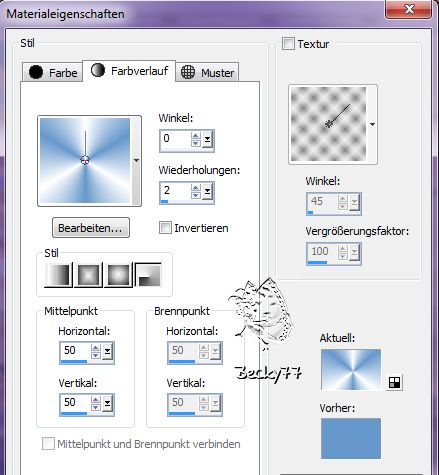Click the up arrow of gradient Winkel
The image size is (439, 475).
(196, 135)
